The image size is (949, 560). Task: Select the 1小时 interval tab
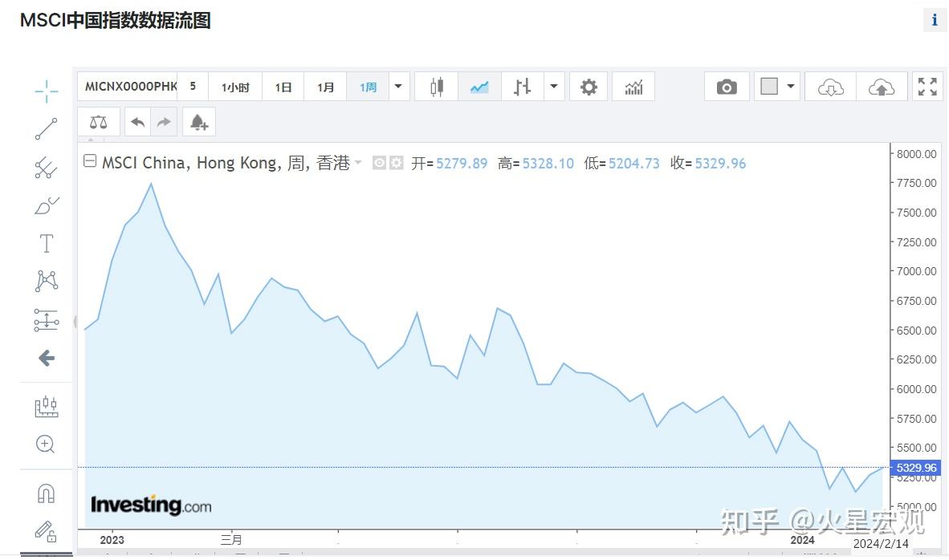(235, 87)
